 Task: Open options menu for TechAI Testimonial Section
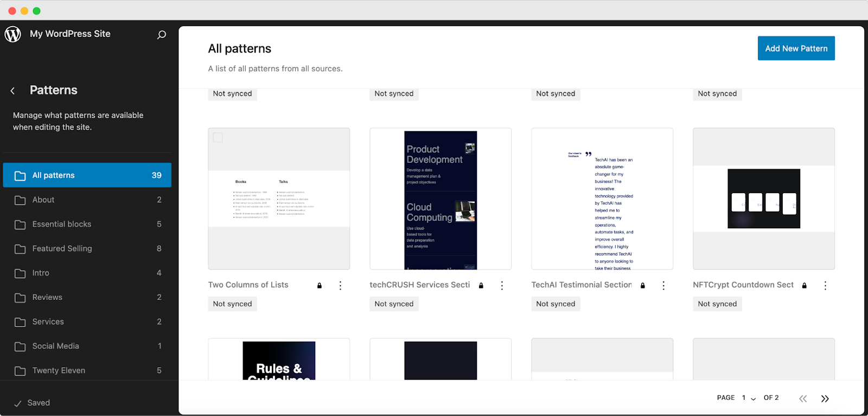663,285
